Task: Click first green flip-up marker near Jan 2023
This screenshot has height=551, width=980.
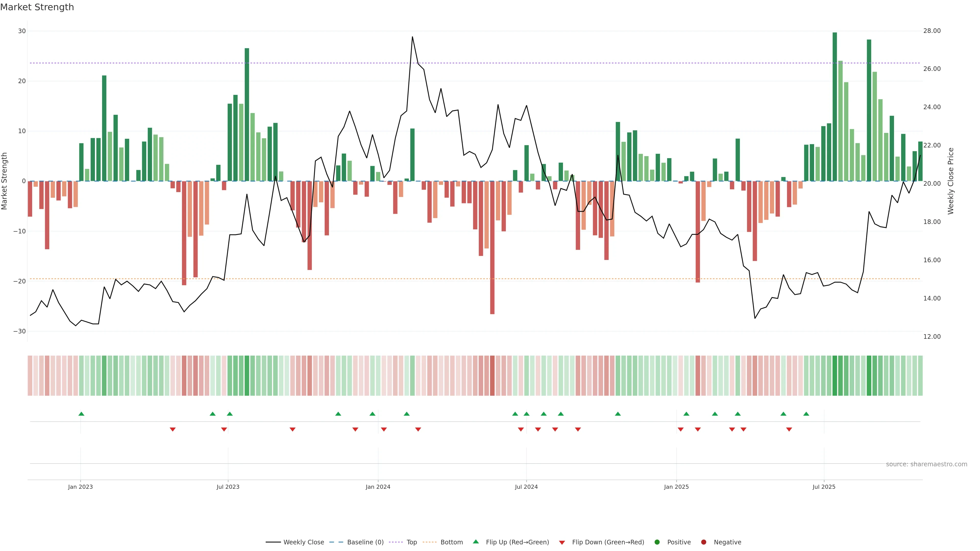Action: [81, 414]
